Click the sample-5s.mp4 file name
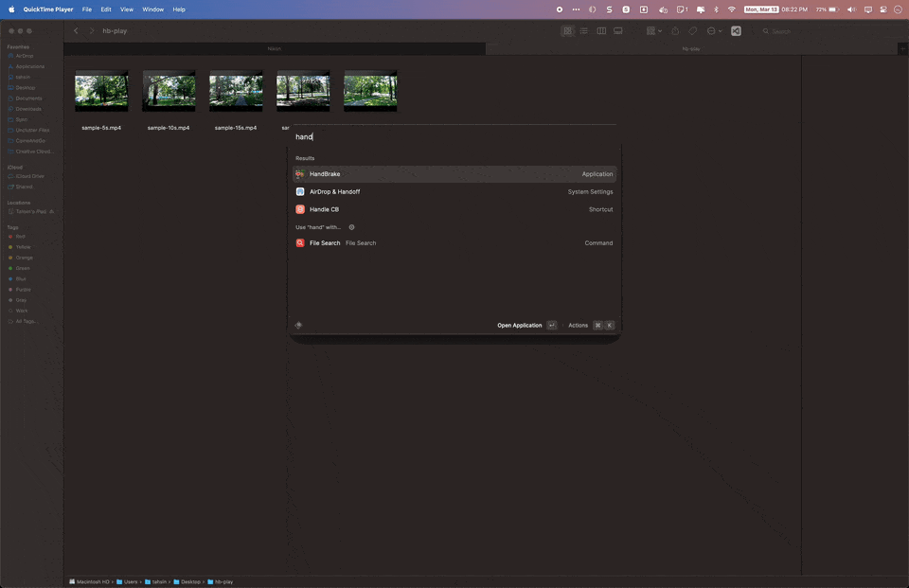Image resolution: width=909 pixels, height=588 pixels. pos(101,128)
